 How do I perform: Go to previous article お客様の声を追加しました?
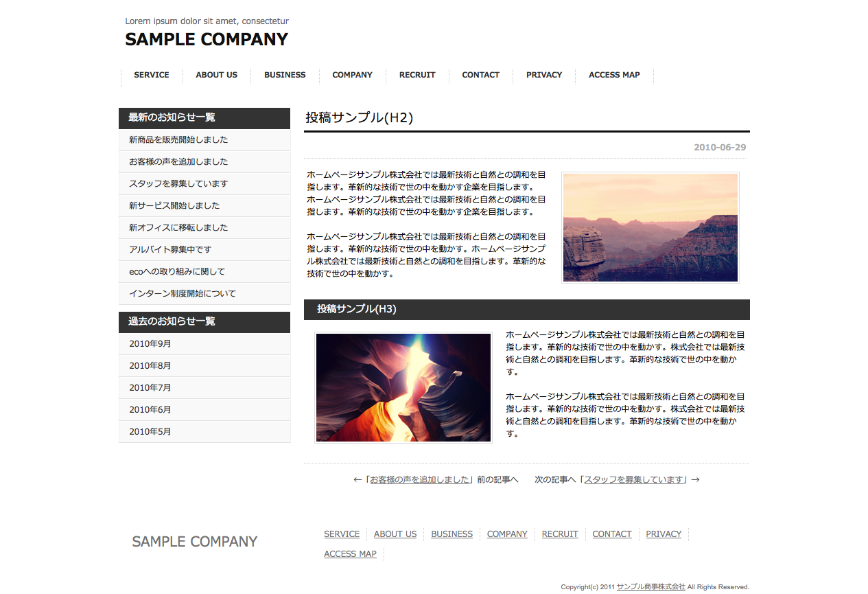pyautogui.click(x=420, y=480)
